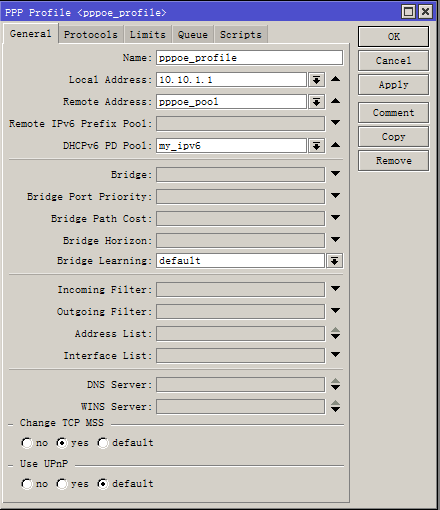Image resolution: width=440 pixels, height=510 pixels.
Task: Expand the Outgoing Filter field
Action: click(336, 311)
